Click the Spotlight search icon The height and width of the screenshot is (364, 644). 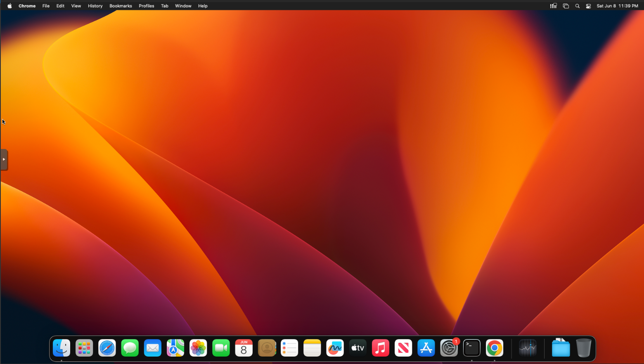(578, 6)
